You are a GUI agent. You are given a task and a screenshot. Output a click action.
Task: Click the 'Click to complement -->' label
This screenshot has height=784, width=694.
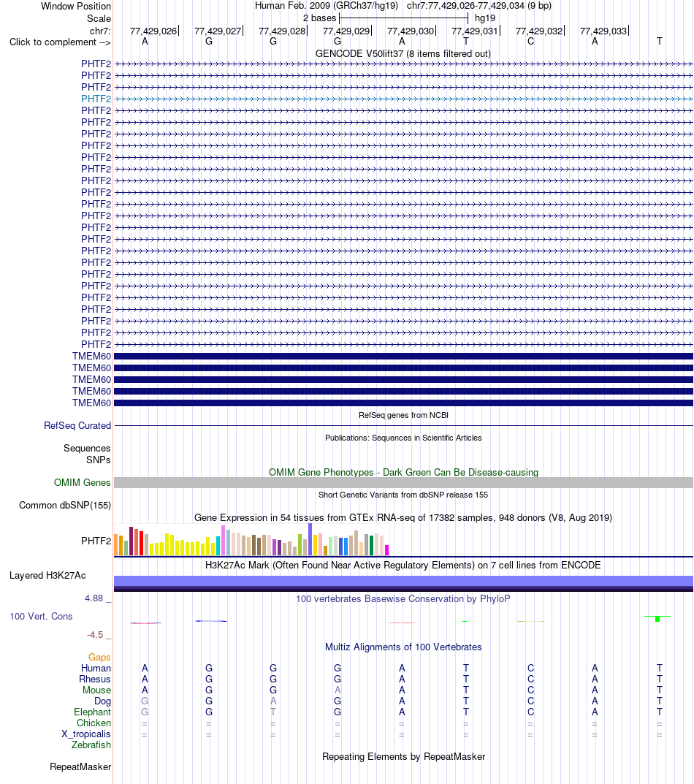coord(60,42)
